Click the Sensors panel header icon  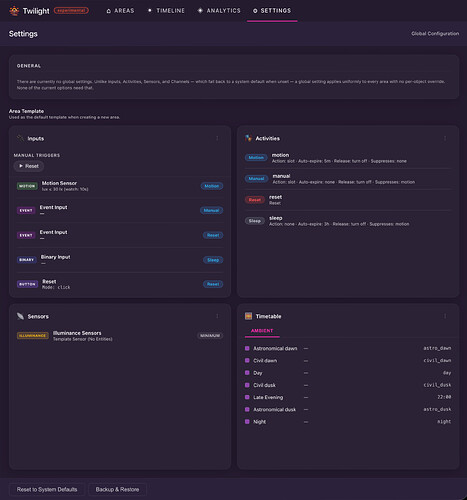20,316
